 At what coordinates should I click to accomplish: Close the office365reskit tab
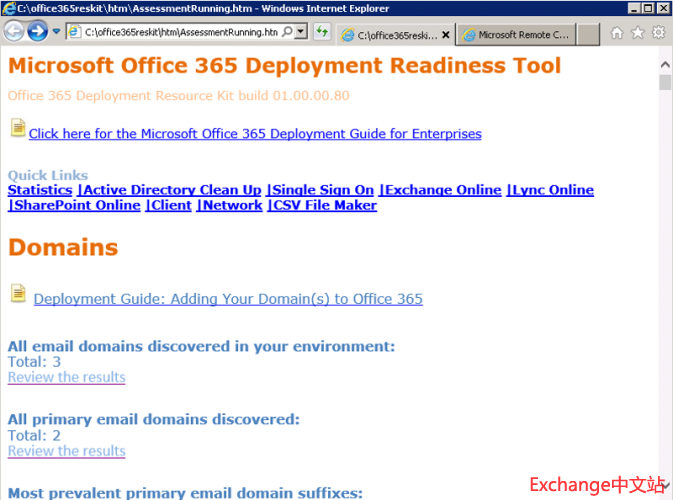445,34
